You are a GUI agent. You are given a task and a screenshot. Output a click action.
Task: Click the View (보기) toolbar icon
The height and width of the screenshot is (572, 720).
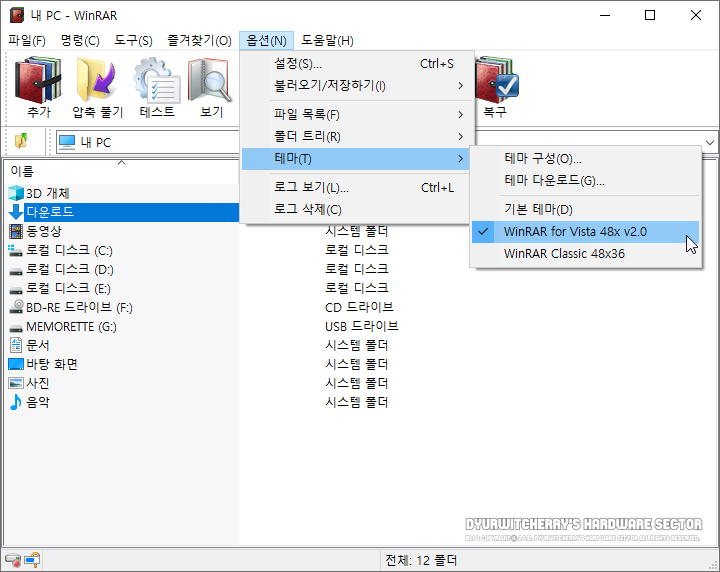tap(211, 80)
